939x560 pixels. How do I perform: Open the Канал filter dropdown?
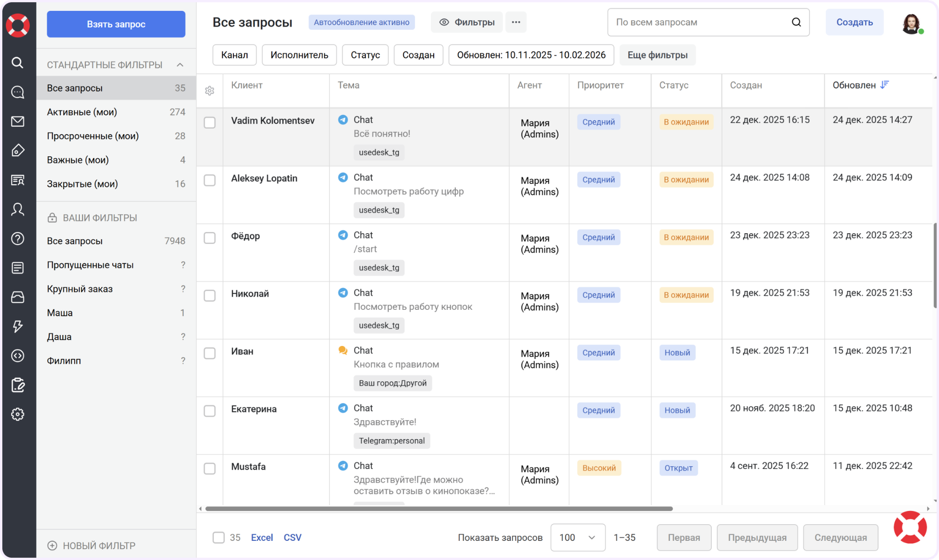tap(234, 55)
